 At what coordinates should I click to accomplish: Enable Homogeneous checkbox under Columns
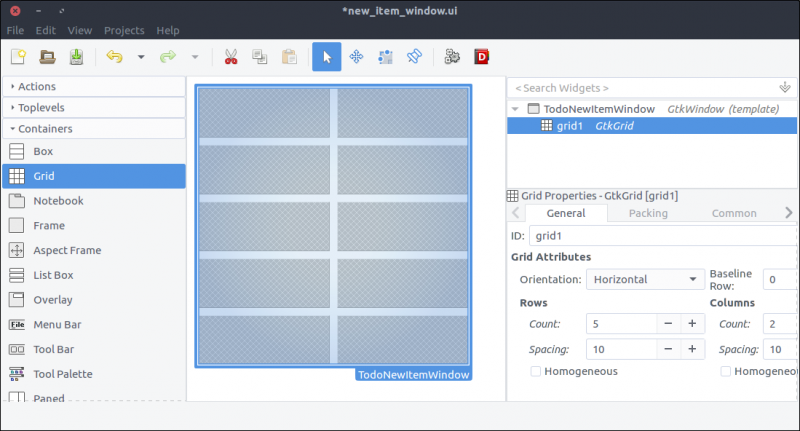(x=726, y=371)
